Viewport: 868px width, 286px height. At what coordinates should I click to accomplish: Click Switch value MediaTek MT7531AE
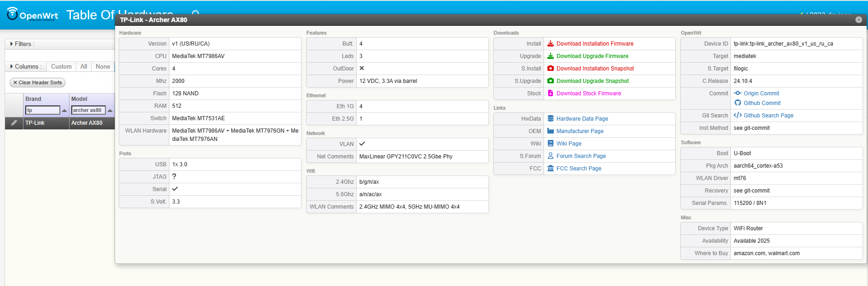coord(198,118)
